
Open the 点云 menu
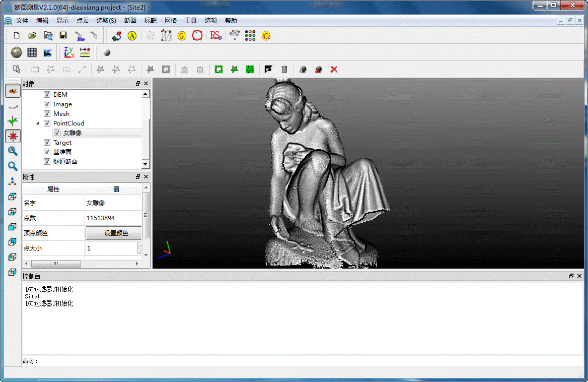[82, 21]
